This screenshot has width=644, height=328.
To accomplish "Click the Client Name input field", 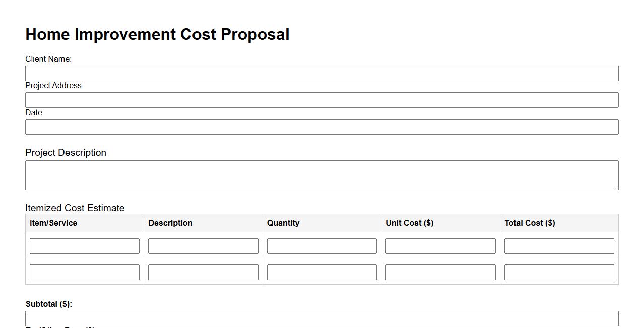I will pos(321,73).
